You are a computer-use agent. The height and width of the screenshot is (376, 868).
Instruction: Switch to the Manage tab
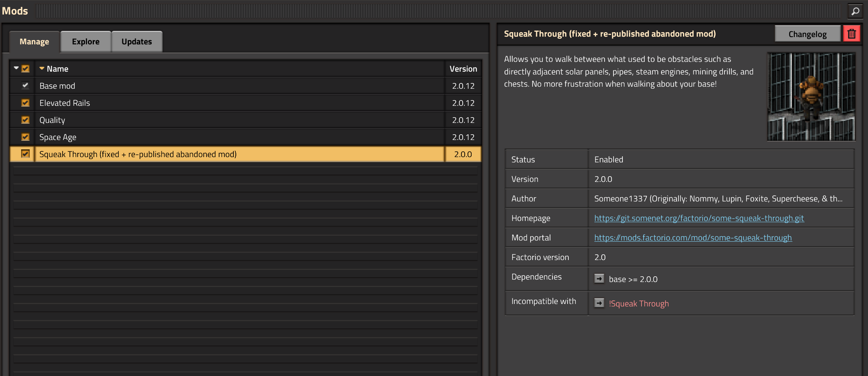coord(34,42)
